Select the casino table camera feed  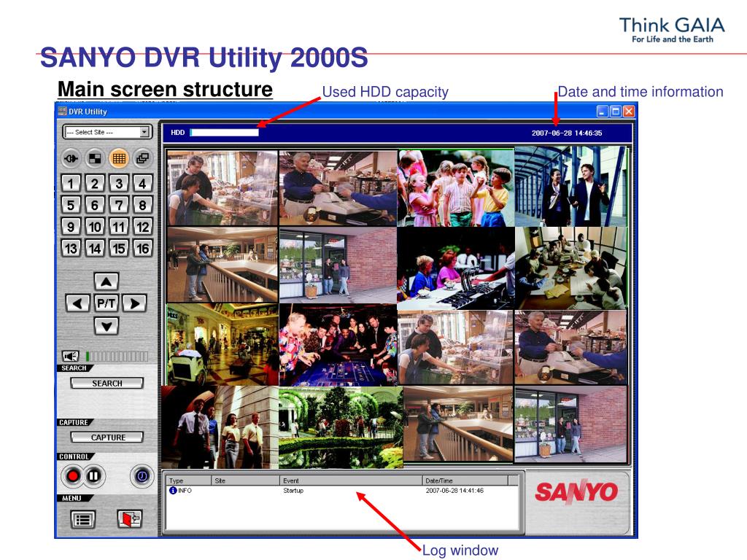[338, 345]
